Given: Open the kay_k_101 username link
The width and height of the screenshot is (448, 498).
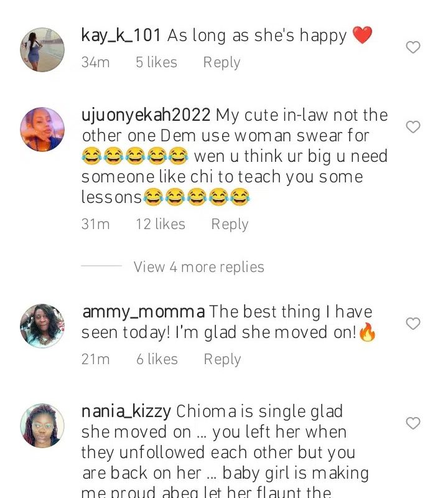Looking at the screenshot, I should tap(121, 35).
